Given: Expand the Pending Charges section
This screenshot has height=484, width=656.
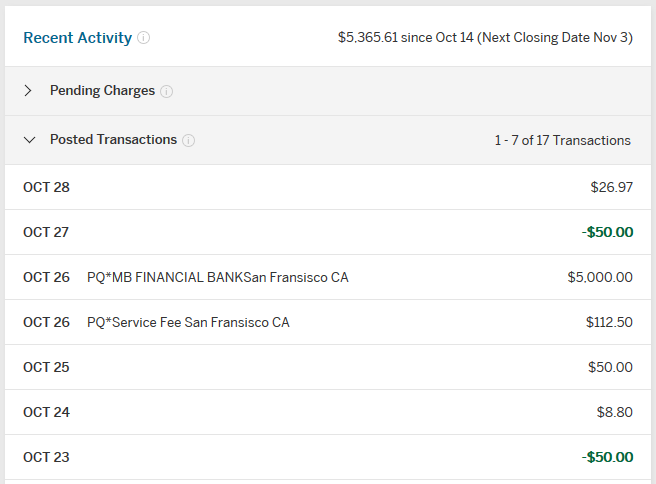Looking at the screenshot, I should click(28, 90).
